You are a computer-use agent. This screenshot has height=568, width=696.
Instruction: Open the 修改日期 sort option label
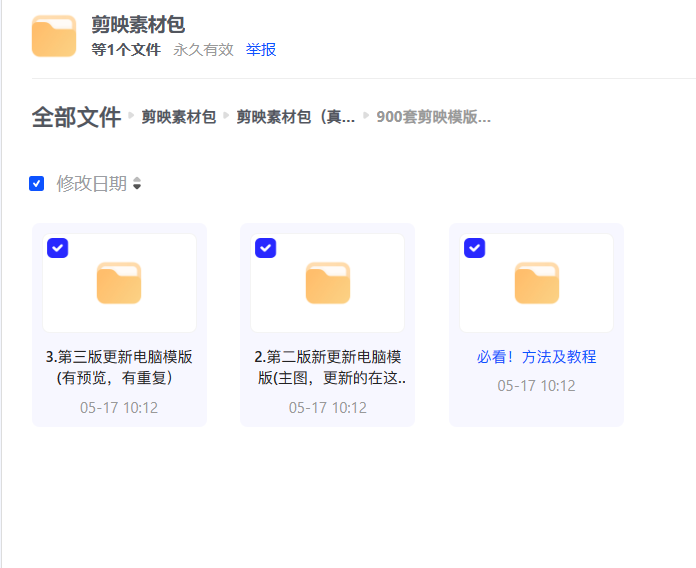(x=91, y=183)
